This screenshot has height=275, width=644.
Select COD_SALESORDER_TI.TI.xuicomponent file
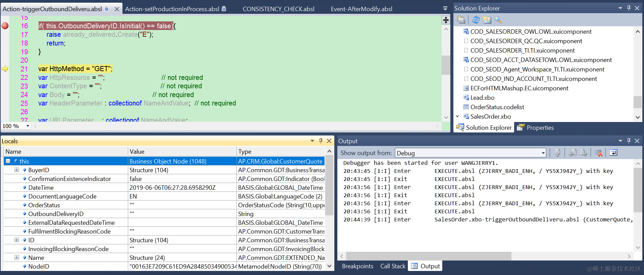tap(522, 50)
